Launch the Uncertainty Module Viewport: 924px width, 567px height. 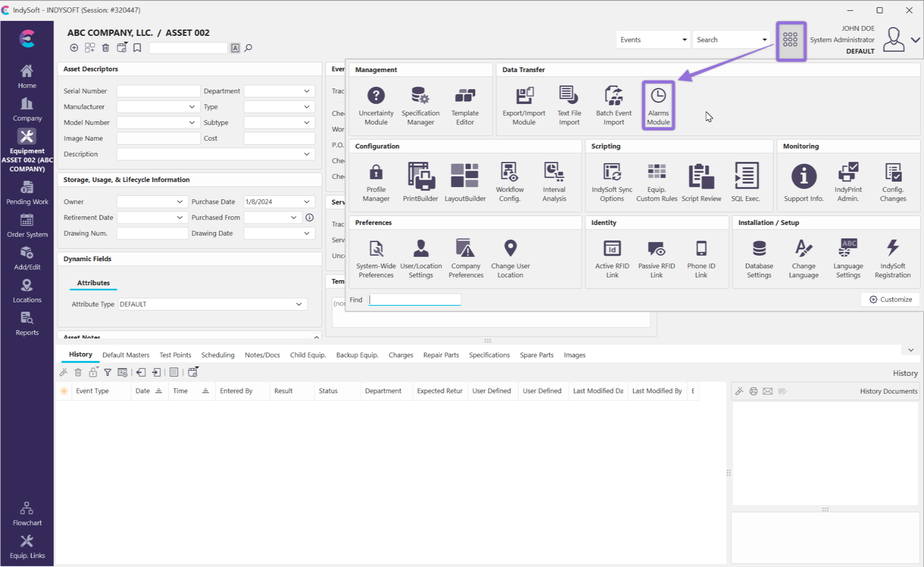click(376, 105)
